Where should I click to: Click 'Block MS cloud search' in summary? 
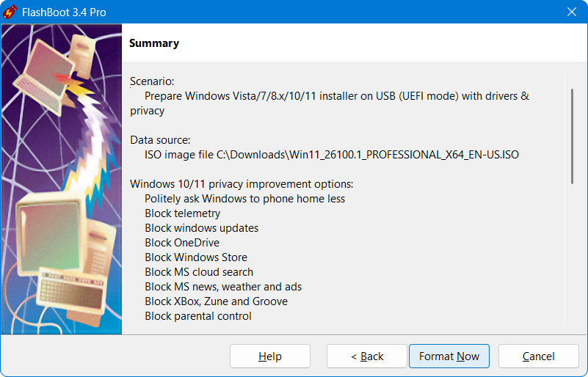(200, 272)
